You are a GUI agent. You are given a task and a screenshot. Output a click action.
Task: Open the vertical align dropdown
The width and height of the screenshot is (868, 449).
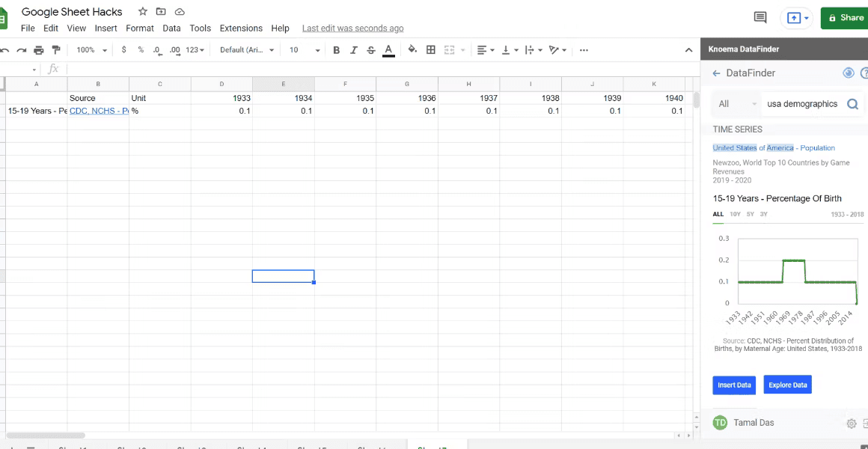510,50
